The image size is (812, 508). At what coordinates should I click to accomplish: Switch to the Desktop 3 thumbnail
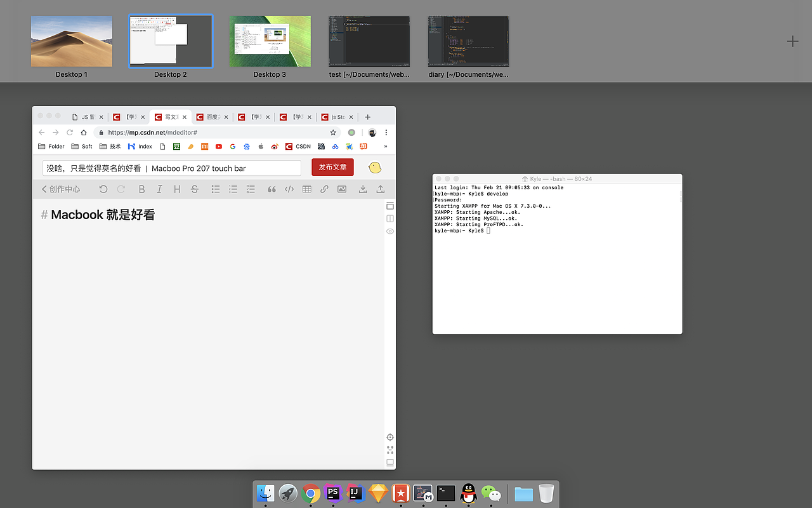pyautogui.click(x=270, y=41)
